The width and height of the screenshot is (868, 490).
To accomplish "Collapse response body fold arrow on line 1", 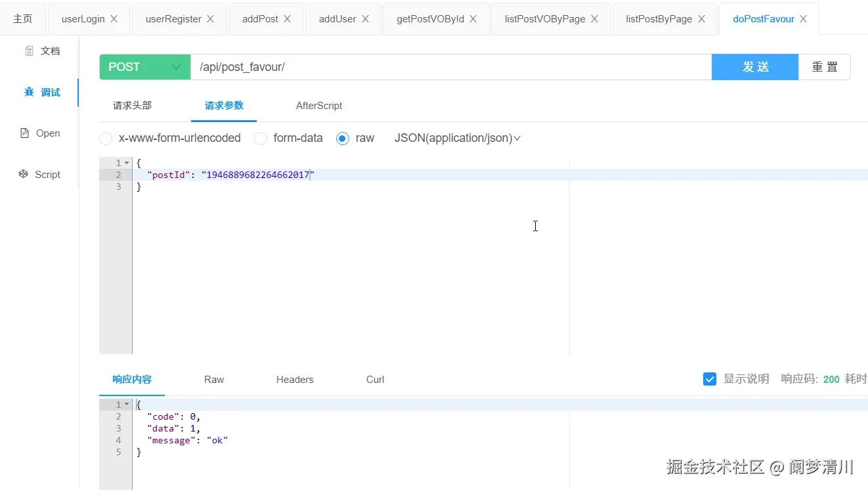I will click(127, 405).
